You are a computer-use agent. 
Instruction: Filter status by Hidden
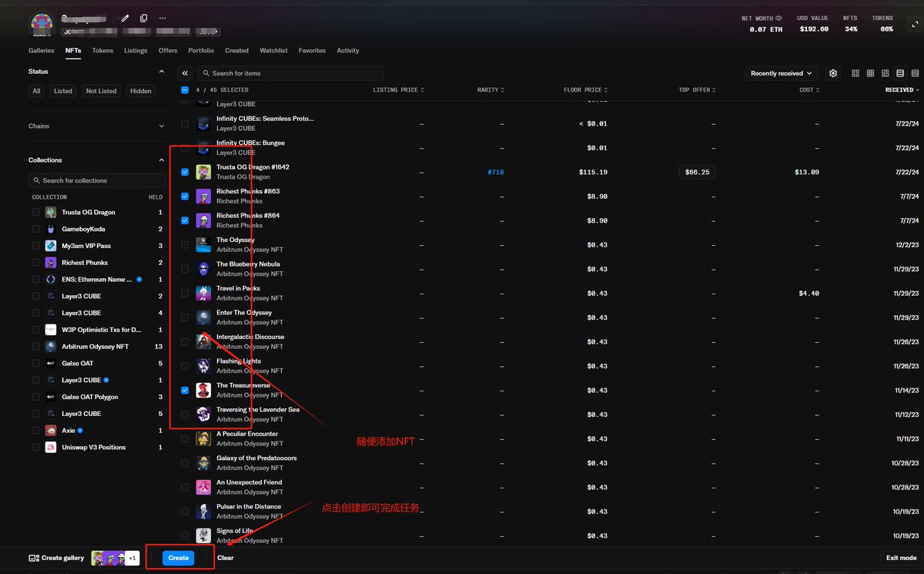(141, 91)
